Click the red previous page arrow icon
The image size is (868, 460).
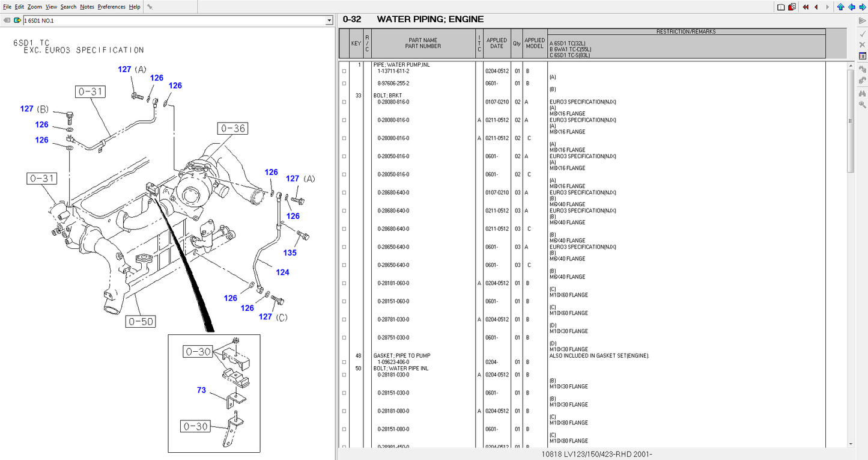815,7
